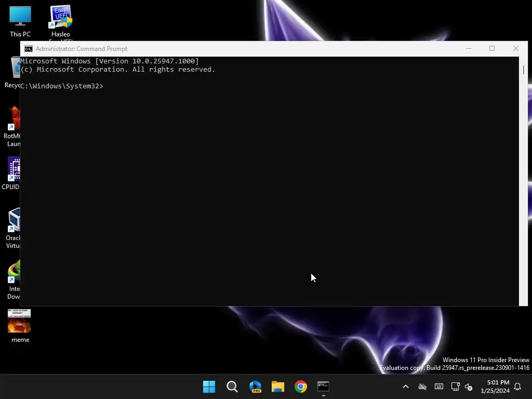Maximize the Command Prompt window
The height and width of the screenshot is (399, 532).
pos(492,48)
